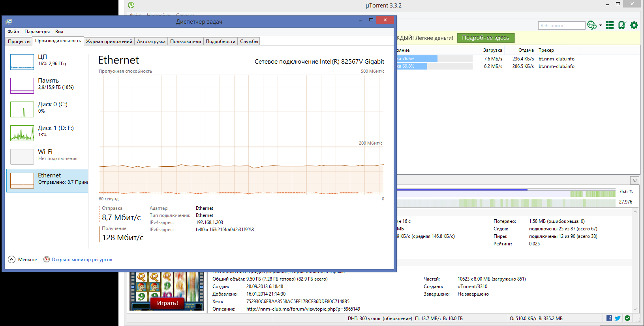Click the DHT: 360 узлов status bar entry

click(x=380, y=318)
